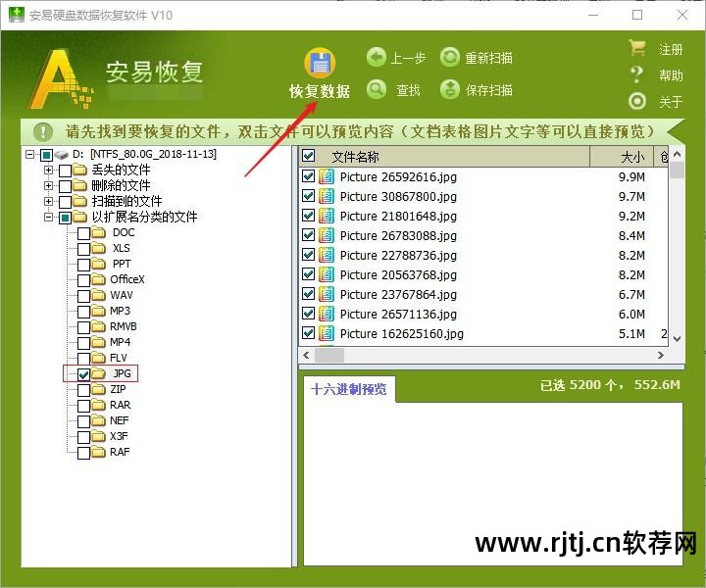Click the question mark help icon
The image size is (706, 588).
pos(636,74)
